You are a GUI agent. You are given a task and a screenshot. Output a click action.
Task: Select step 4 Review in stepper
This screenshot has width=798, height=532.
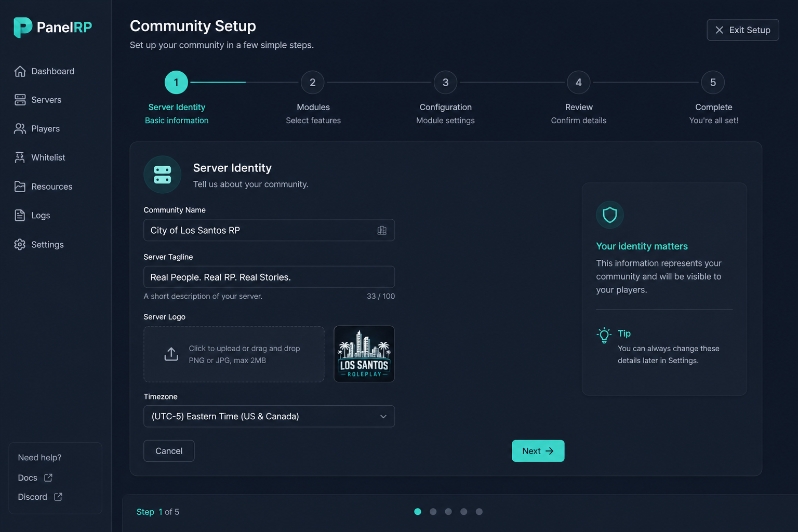coord(579,82)
